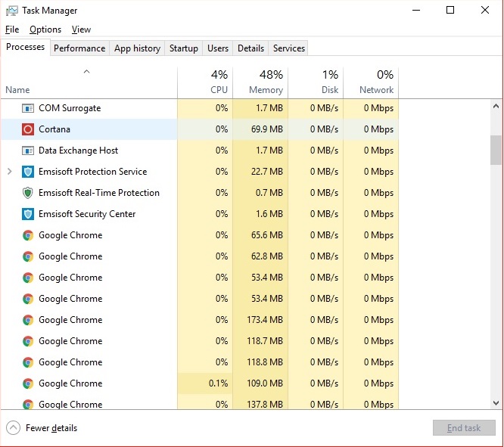504x447 pixels.
Task: Click the 65.6 MB memory value
Action: pos(267,235)
